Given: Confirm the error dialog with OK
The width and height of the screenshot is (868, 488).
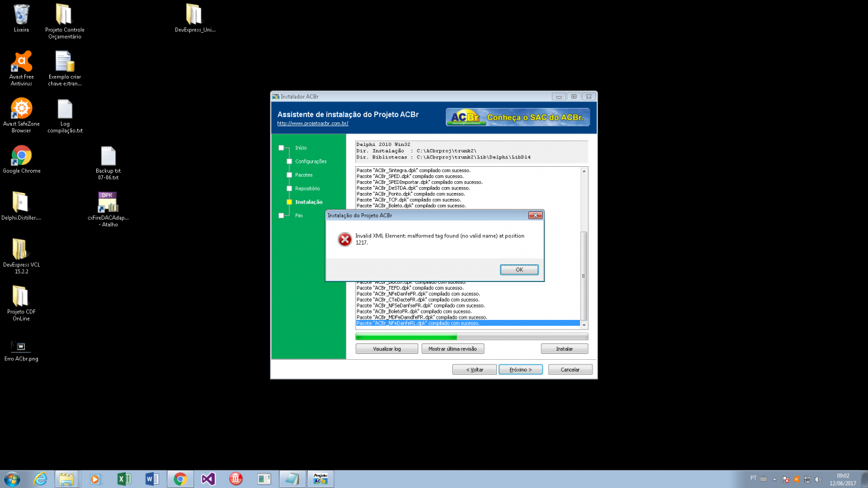Looking at the screenshot, I should [519, 270].
